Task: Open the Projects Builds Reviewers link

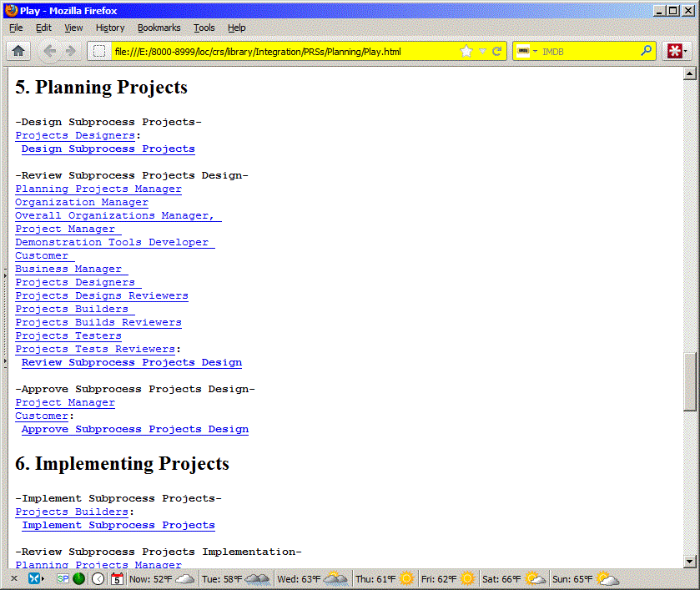Action: coord(98,322)
